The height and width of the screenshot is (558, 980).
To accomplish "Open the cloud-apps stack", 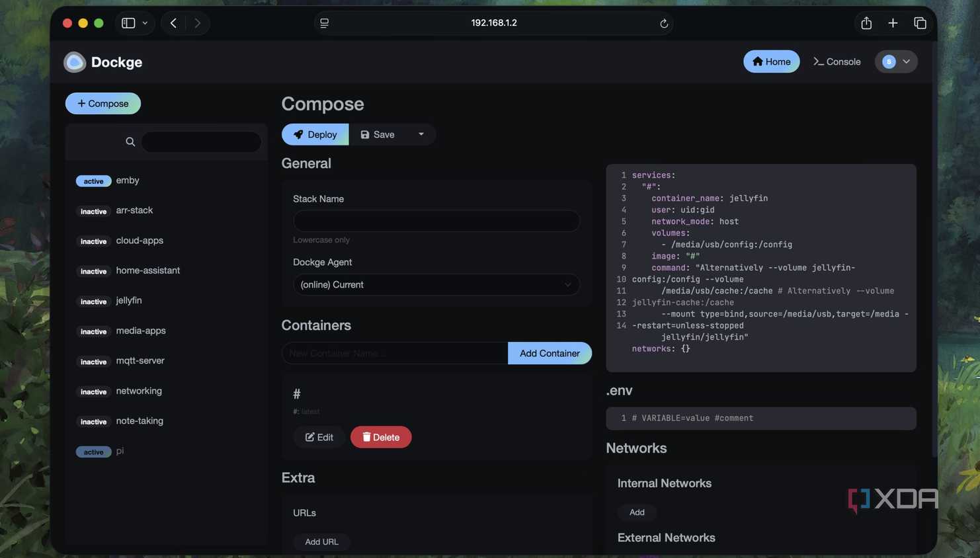I will tap(140, 241).
